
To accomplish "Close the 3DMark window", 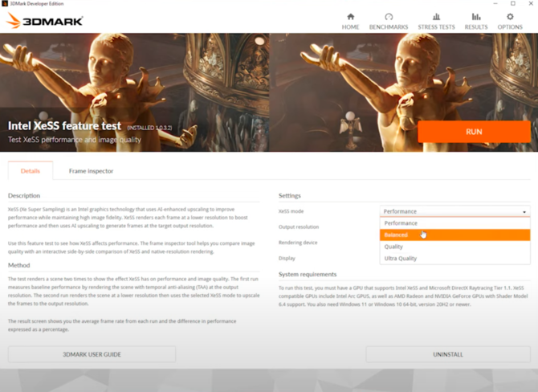I will point(531,3).
